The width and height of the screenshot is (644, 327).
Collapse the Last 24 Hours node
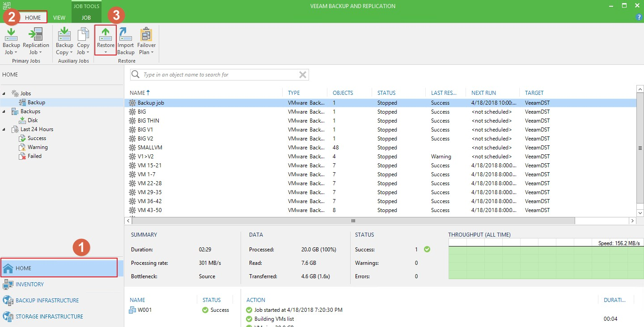(4, 129)
